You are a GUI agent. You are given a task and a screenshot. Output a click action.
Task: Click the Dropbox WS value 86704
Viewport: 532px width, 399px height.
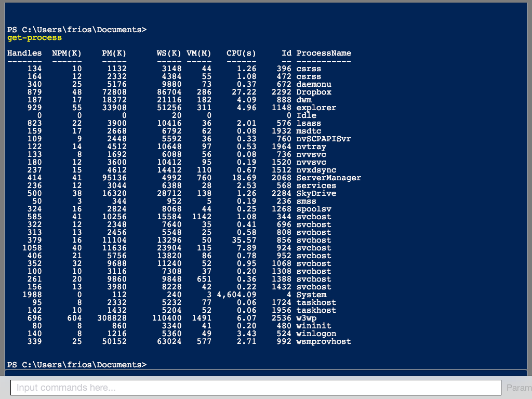point(169,92)
